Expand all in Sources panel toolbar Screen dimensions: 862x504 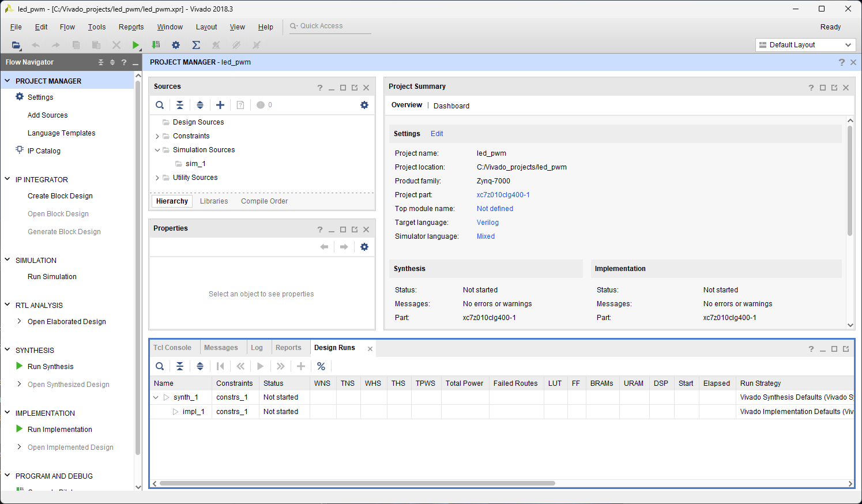(x=200, y=105)
